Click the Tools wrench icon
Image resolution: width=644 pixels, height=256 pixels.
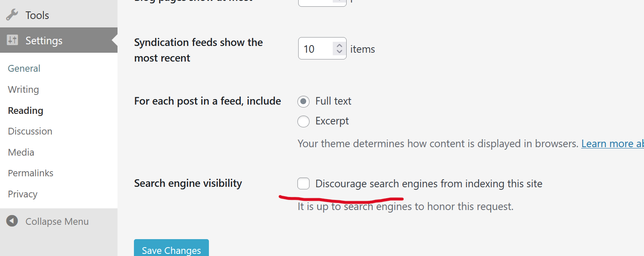click(12, 15)
